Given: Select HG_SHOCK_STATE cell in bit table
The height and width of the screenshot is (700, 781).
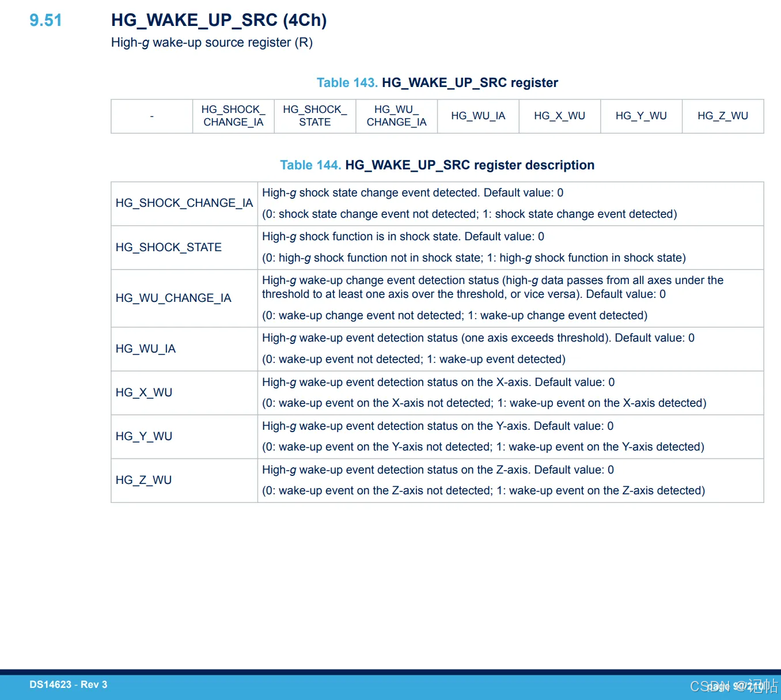Looking at the screenshot, I should pyautogui.click(x=315, y=116).
